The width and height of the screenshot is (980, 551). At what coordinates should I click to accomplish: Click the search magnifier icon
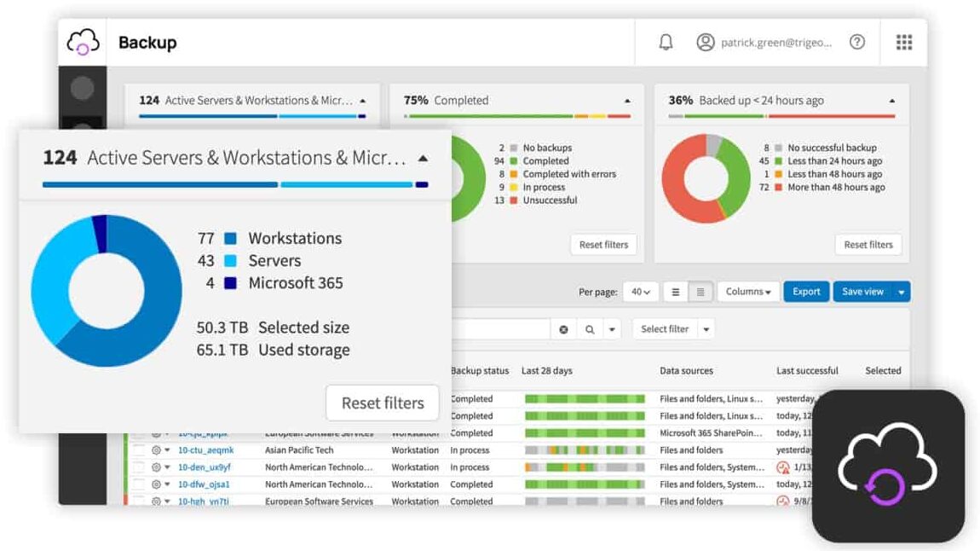(590, 328)
